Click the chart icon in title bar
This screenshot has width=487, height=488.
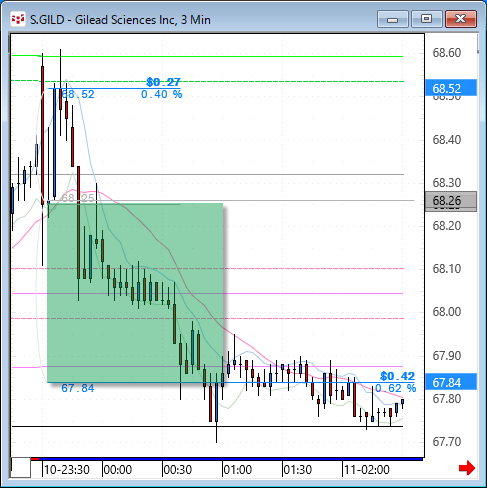(18, 20)
